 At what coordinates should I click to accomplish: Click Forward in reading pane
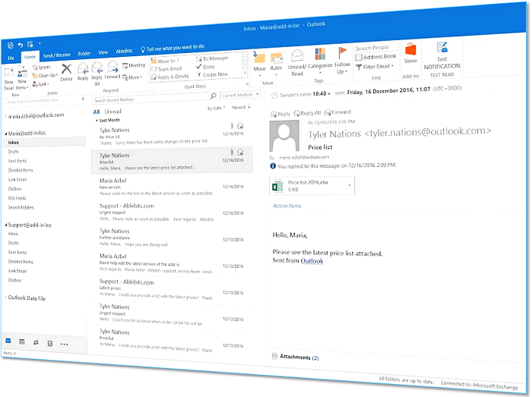click(x=338, y=112)
